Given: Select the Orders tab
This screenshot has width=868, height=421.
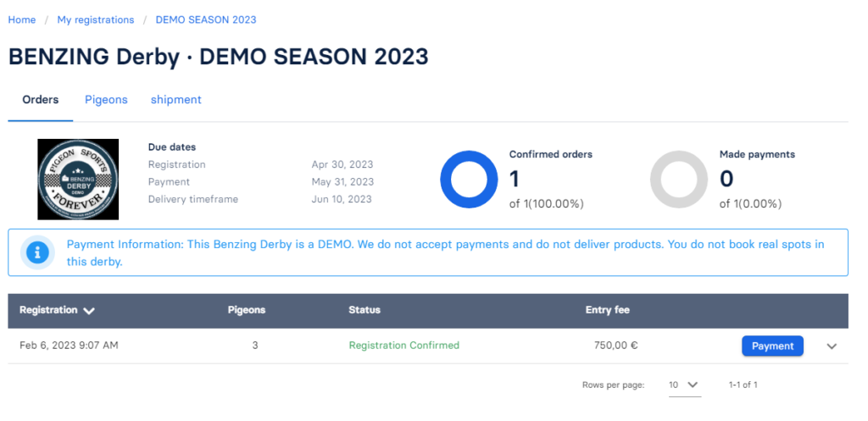Looking at the screenshot, I should tap(41, 99).
